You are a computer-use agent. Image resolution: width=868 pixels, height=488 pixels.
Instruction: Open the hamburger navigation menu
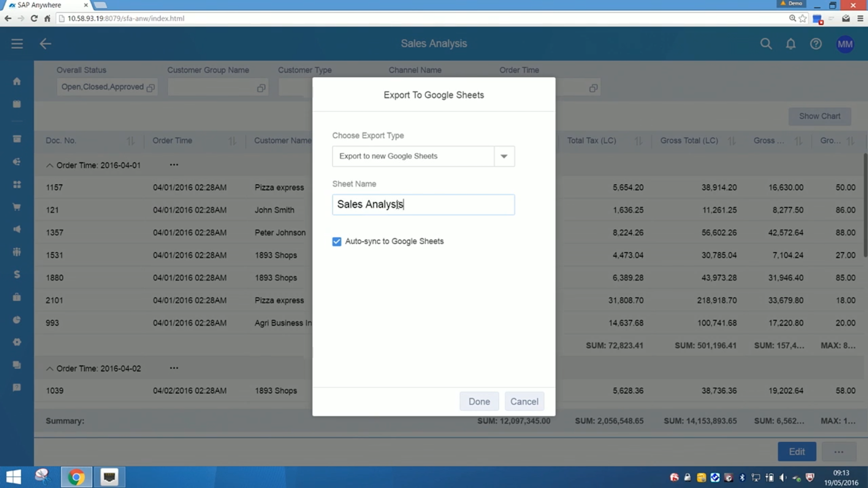click(x=17, y=44)
